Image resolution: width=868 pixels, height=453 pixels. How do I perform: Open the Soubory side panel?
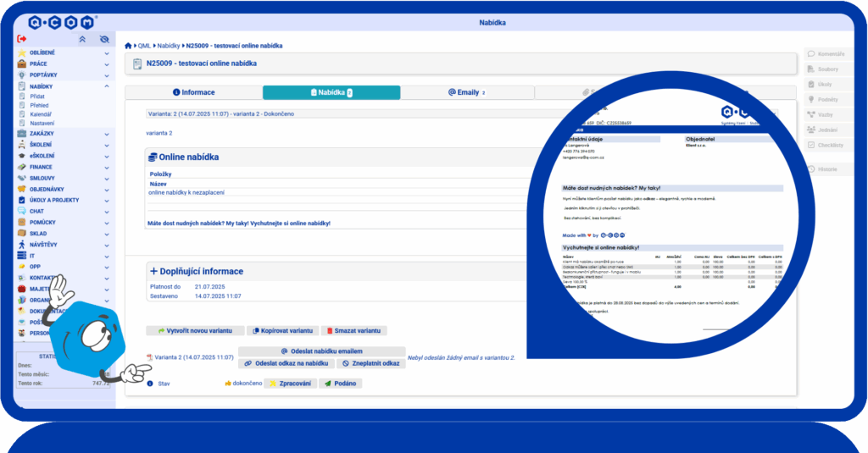827,69
